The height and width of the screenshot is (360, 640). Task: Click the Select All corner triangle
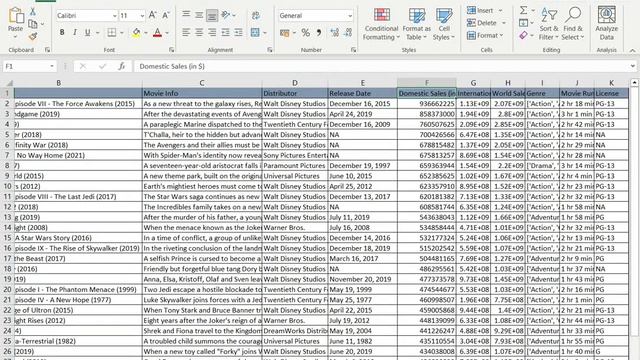pos(9,83)
